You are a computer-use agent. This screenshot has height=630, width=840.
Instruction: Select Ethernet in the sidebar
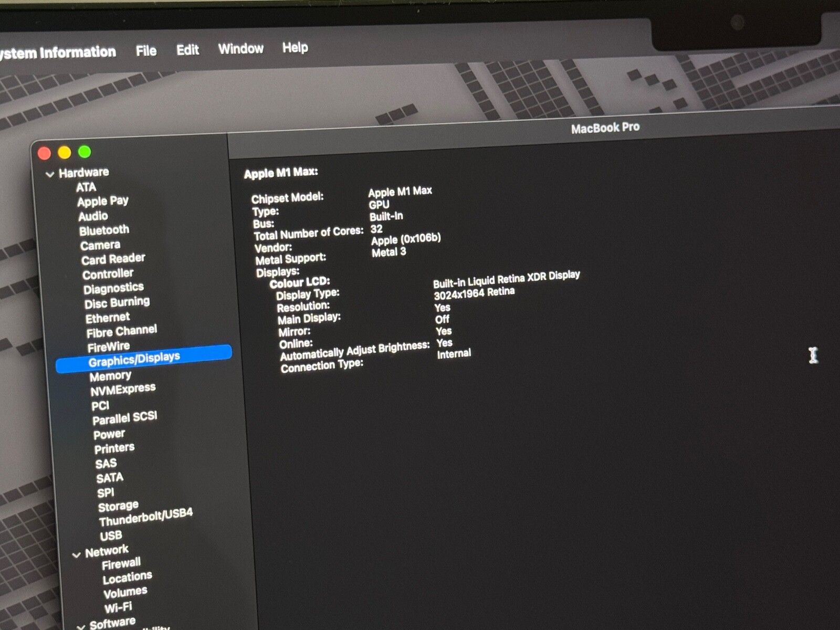coord(108,318)
